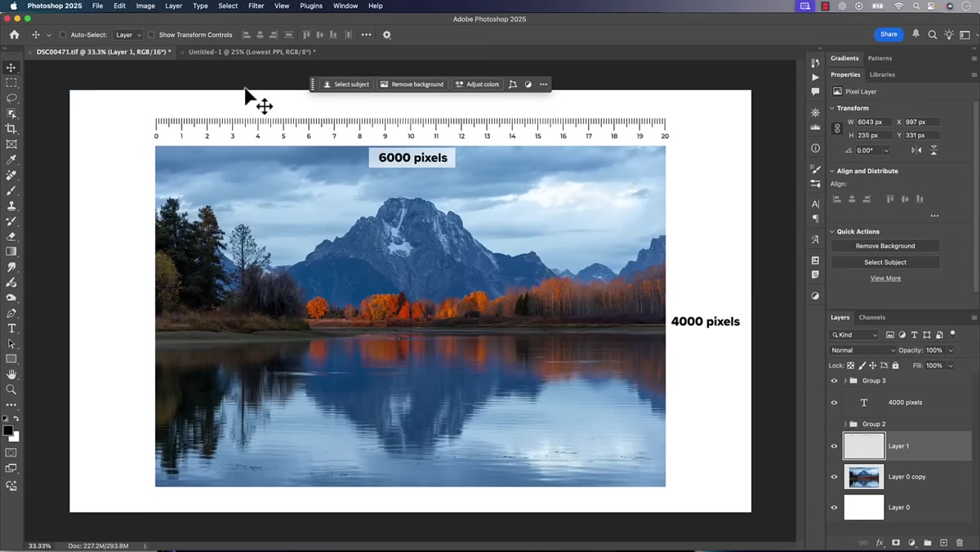Select the Lasso tool
Viewport: 980px width, 552px height.
[x=11, y=98]
